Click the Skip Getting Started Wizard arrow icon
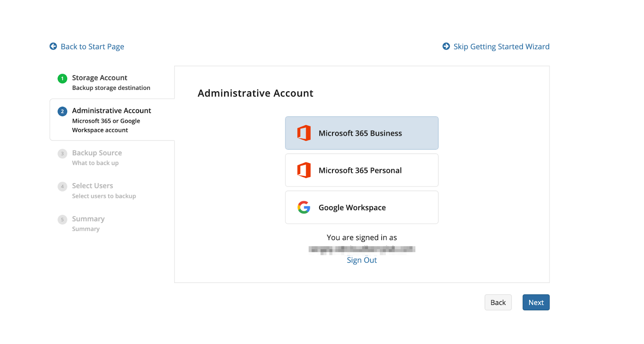Viewport: 644px width, 344px height. point(446,46)
